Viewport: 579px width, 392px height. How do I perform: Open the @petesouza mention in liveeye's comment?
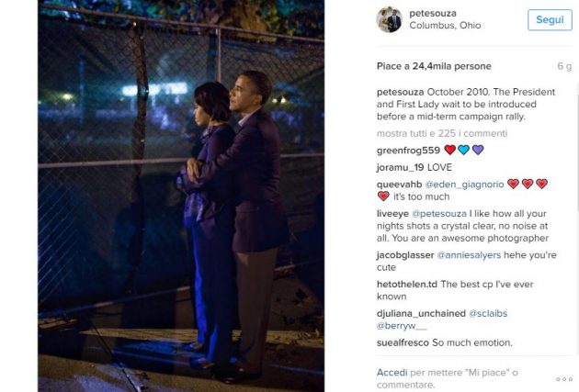(x=439, y=214)
